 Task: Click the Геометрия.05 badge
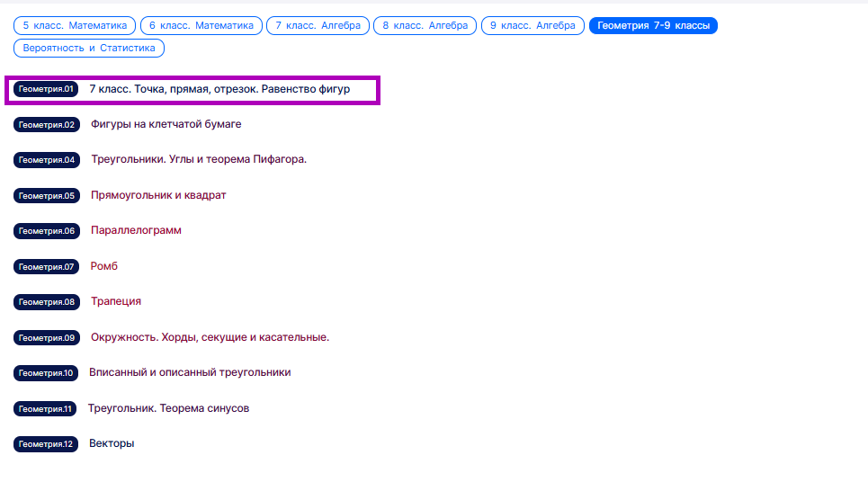point(47,195)
